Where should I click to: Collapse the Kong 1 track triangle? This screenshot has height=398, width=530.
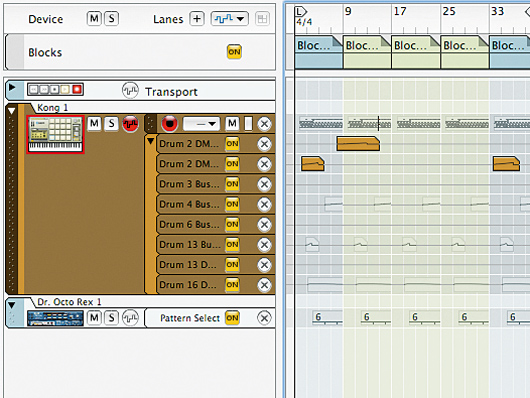pyautogui.click(x=11, y=110)
